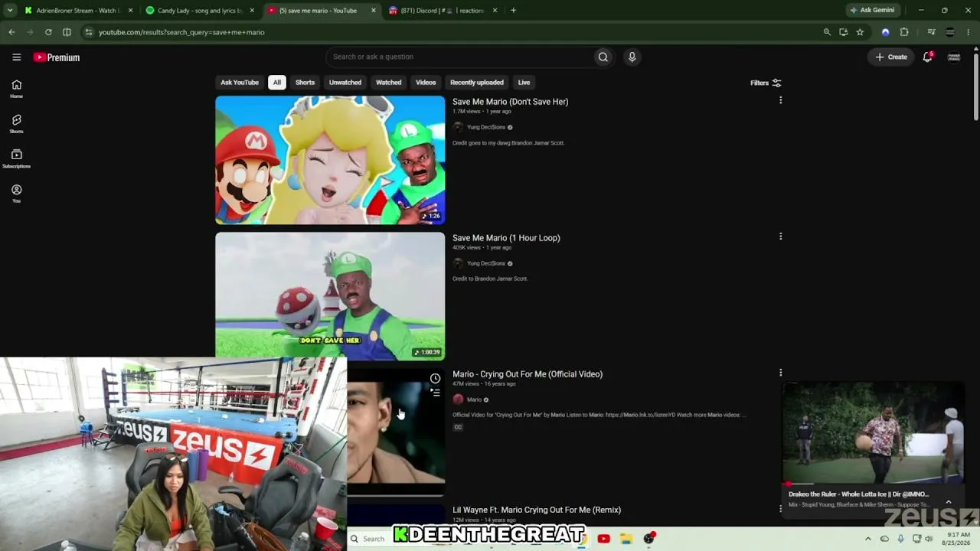Select the Ask YouTube chip

click(240, 83)
